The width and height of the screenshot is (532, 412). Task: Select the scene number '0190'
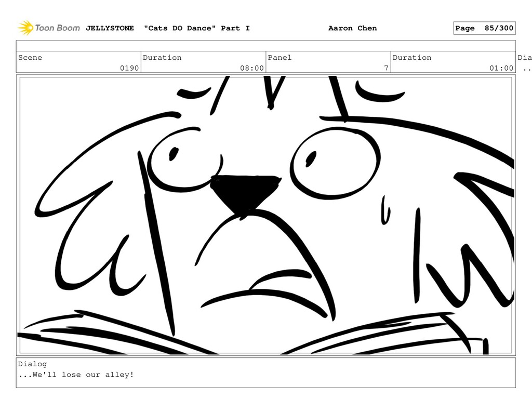coord(129,68)
